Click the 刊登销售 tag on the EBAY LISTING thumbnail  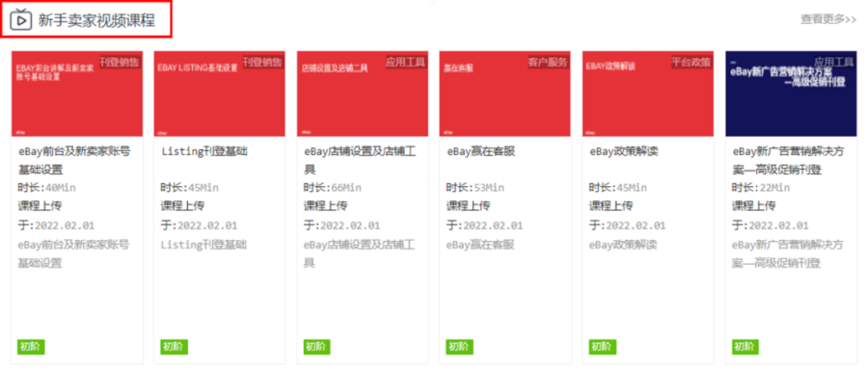[x=262, y=62]
